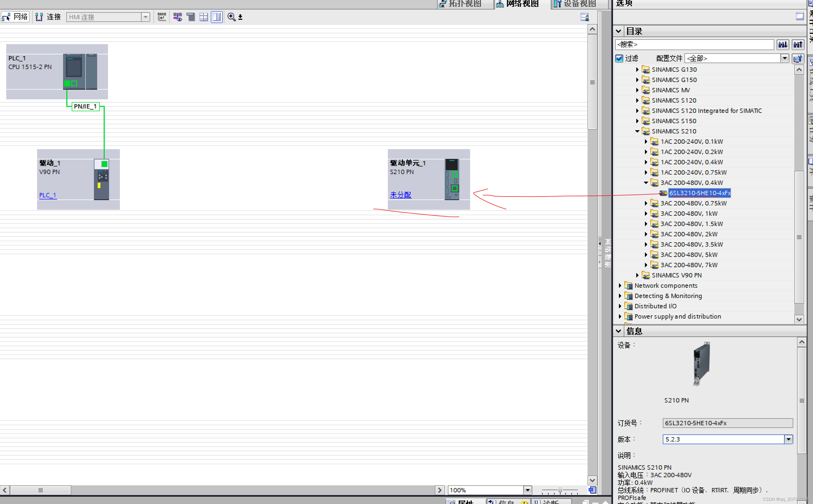813x504 pixels.
Task: Expand the SINAMICS S120 folder
Action: tap(637, 101)
